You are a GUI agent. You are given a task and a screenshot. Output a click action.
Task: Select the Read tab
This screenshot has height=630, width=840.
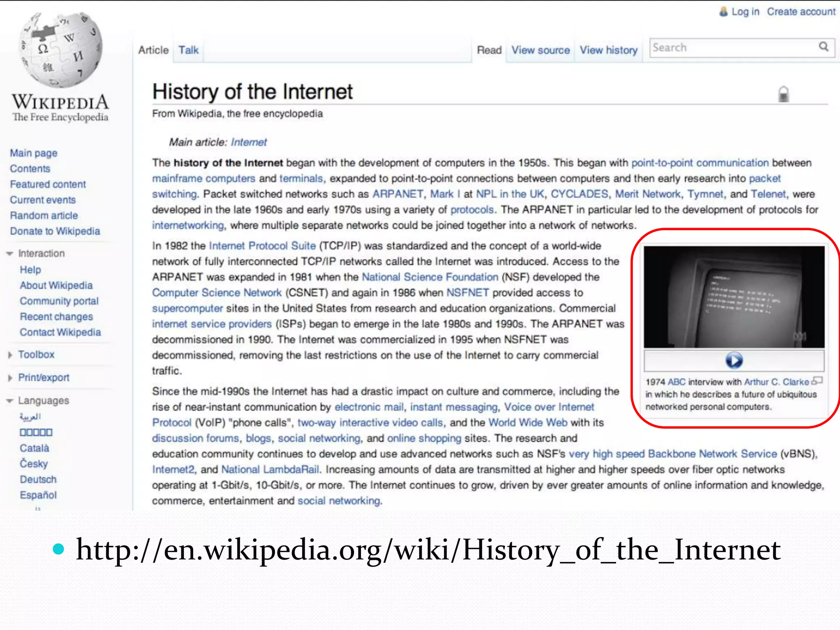coord(489,50)
